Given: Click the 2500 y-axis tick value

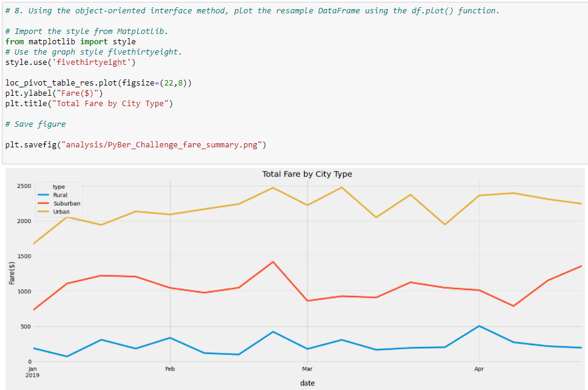Looking at the screenshot, I should click(24, 186).
